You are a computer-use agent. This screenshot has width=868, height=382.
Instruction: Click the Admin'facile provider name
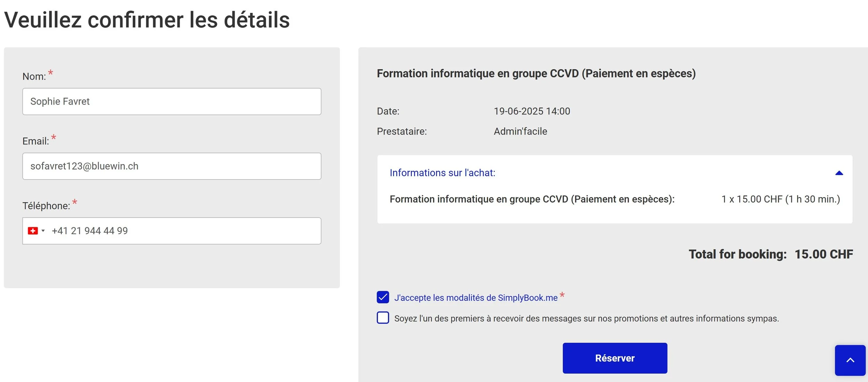(x=520, y=131)
